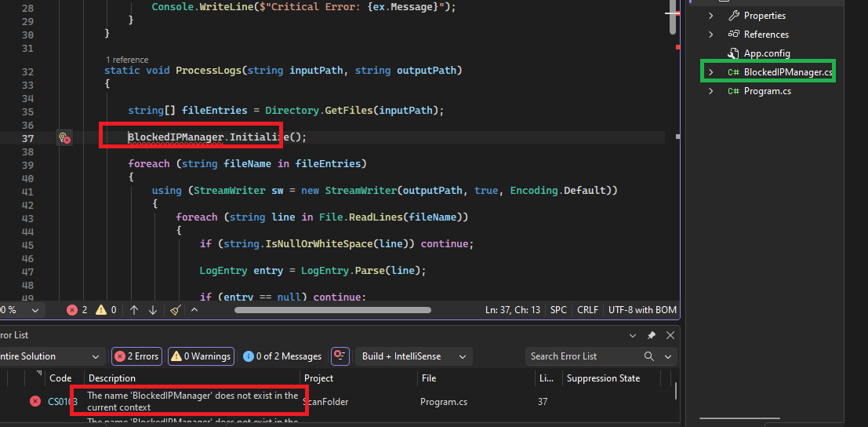Place cursor on the BlockedIPManager.Initialize() call

coord(217,137)
